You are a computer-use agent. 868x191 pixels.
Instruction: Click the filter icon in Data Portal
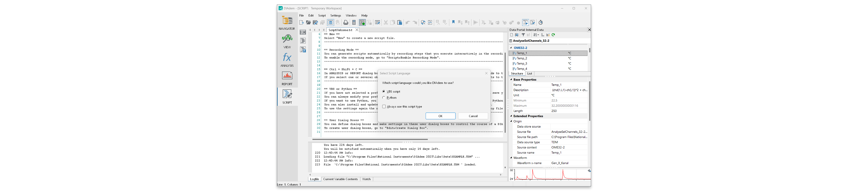tap(523, 35)
